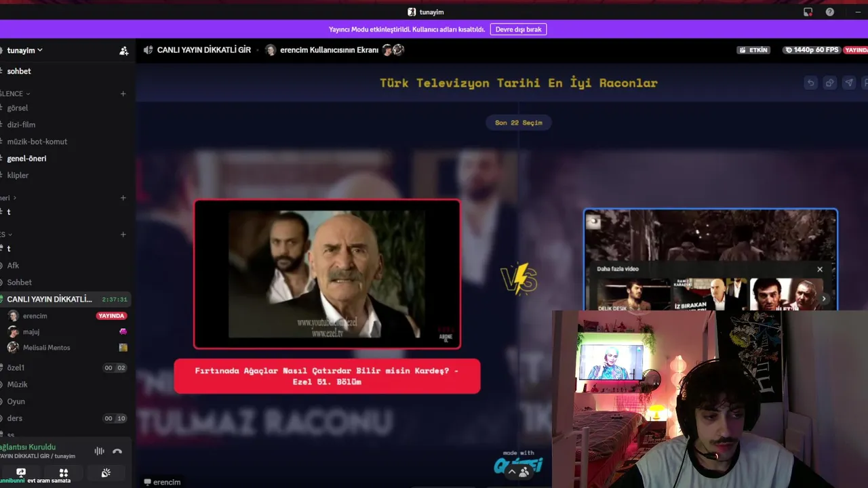Click erencim Kullanıcısının Ekranı stream title
868x488 pixels.
pos(329,50)
